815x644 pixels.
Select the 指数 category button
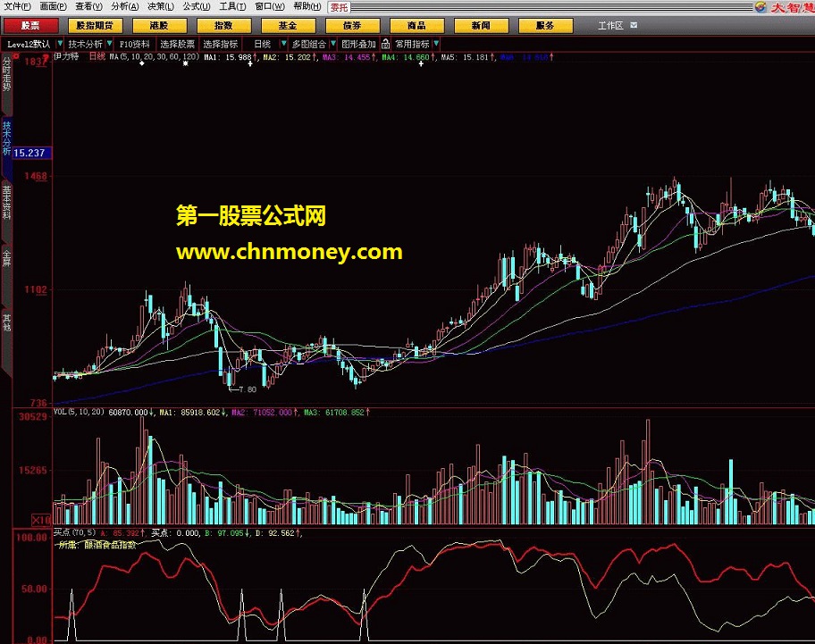coord(223,25)
